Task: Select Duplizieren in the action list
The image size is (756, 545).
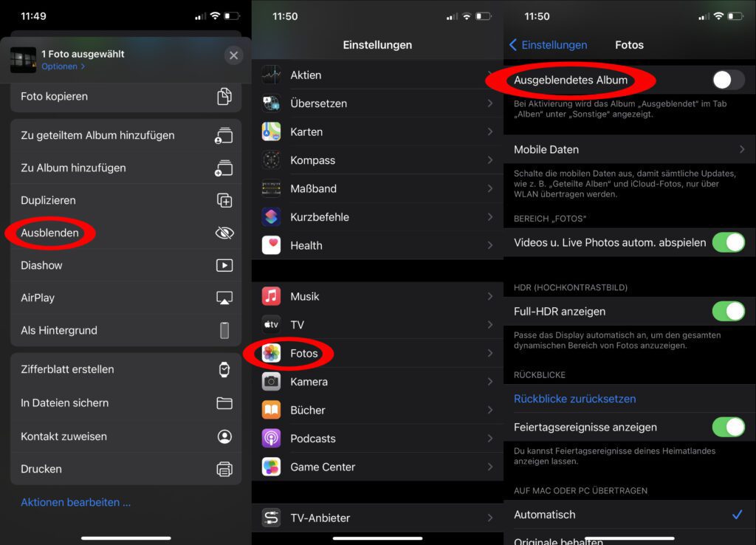Action: 48,200
